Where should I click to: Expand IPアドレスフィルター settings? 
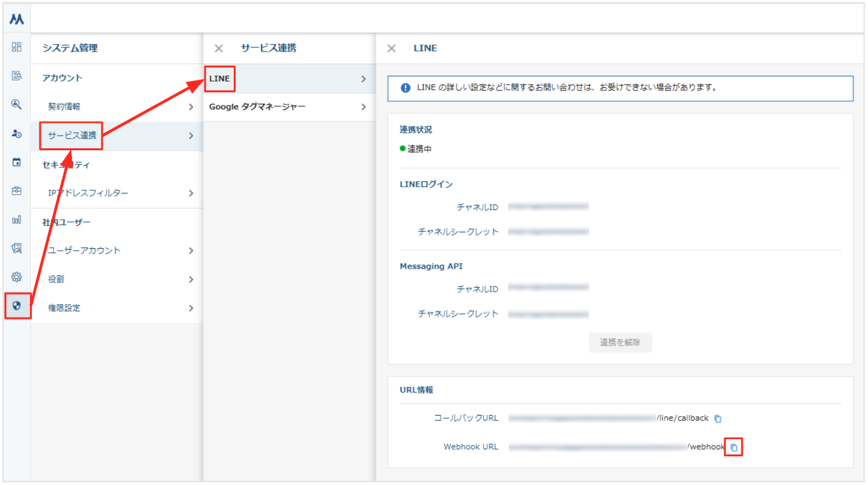pos(117,193)
